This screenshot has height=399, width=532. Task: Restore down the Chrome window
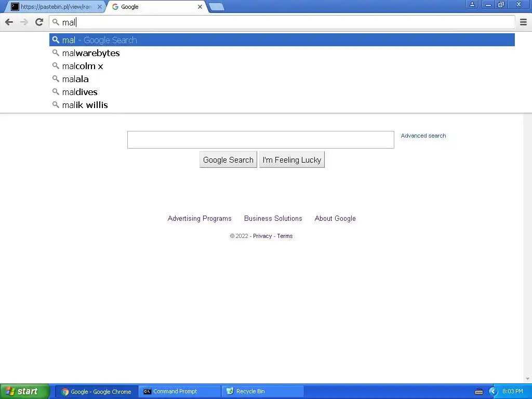pos(501,4)
